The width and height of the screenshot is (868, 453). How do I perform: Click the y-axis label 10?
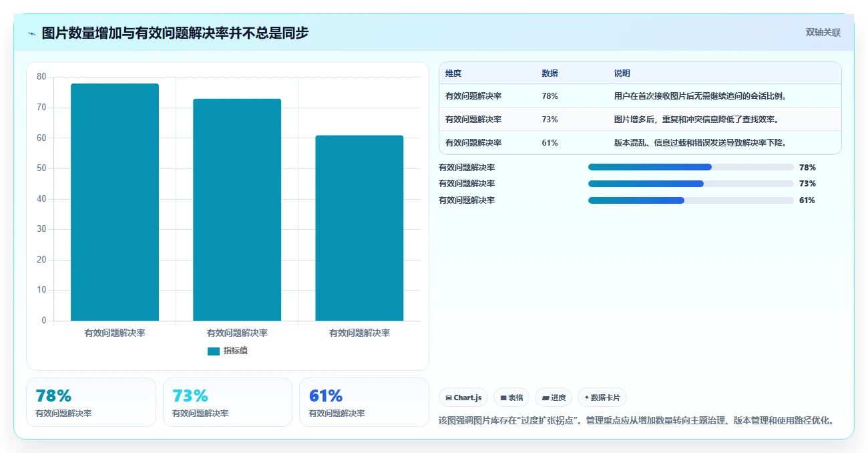pyautogui.click(x=41, y=290)
